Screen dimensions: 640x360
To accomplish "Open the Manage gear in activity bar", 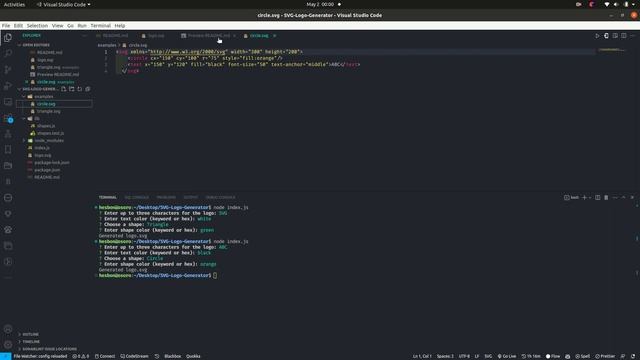I will click(8, 344).
